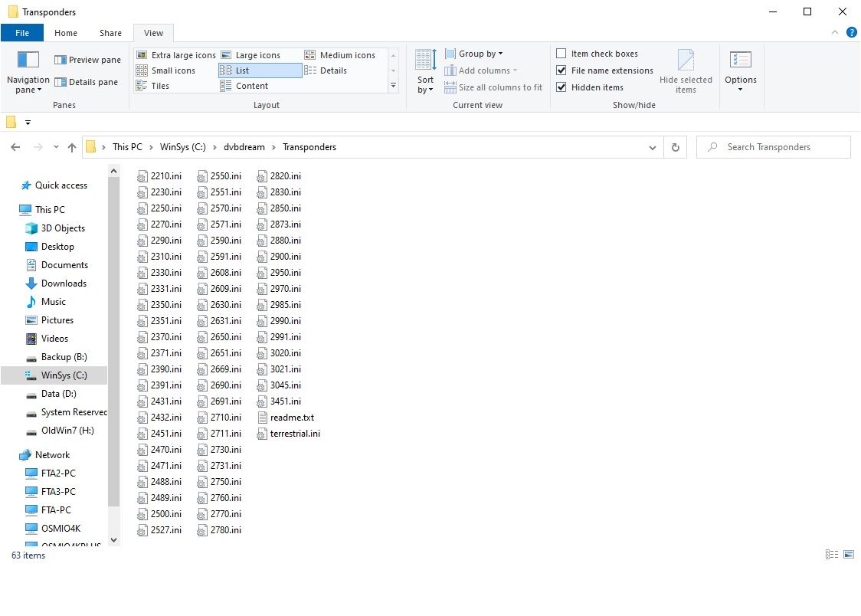Toggle Hidden items checkbox
The image size is (861, 616).
561,87
